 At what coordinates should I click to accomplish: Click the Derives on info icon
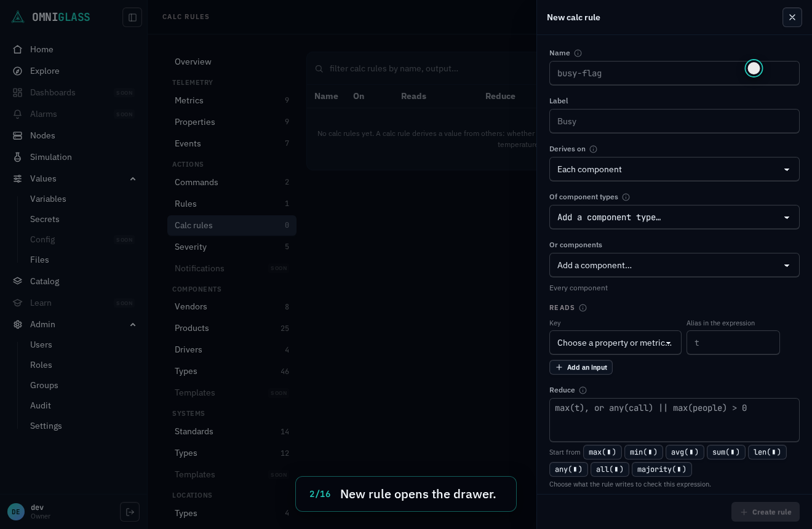click(x=593, y=149)
